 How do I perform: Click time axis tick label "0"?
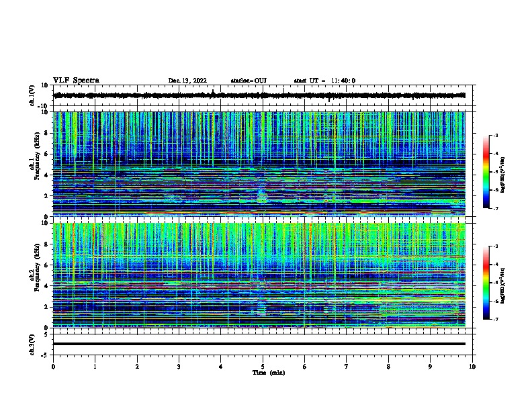point(53,367)
